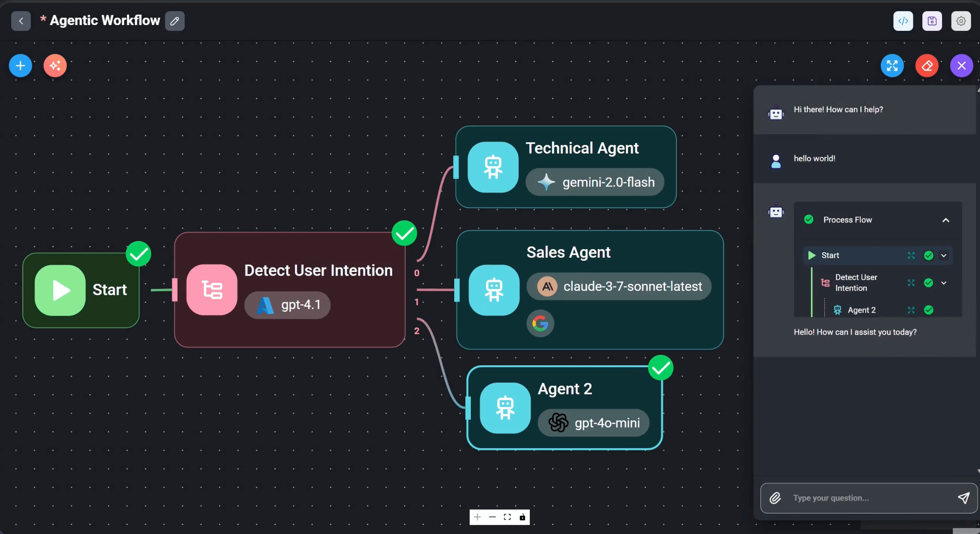Collapse the Process Flow panel

click(x=946, y=220)
